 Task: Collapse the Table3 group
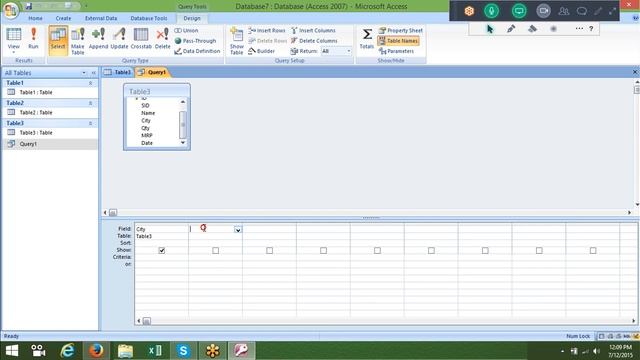(x=91, y=123)
